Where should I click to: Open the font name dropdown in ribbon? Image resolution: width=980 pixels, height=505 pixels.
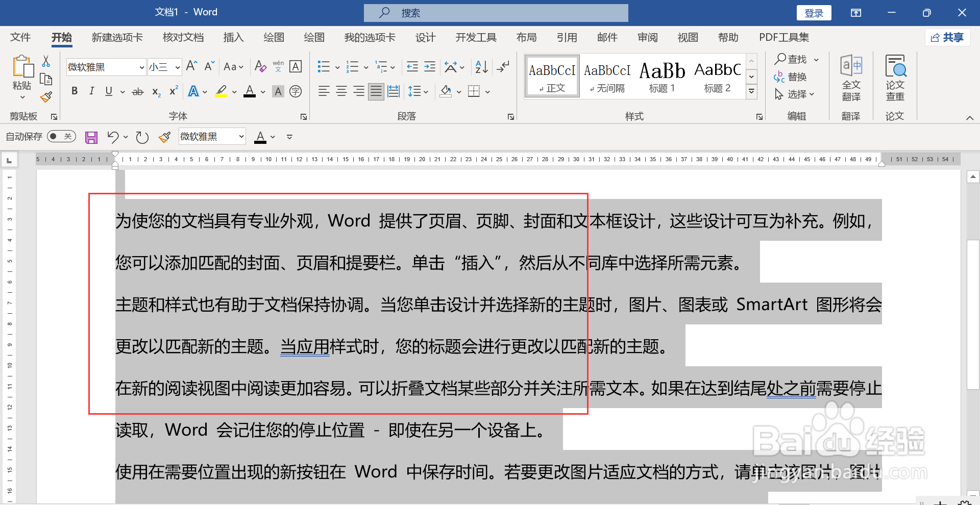click(142, 67)
